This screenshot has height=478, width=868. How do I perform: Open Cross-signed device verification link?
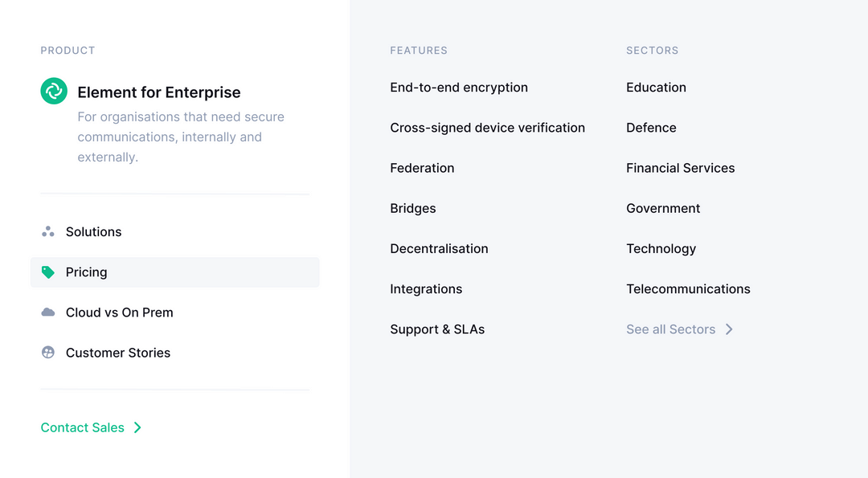click(487, 128)
